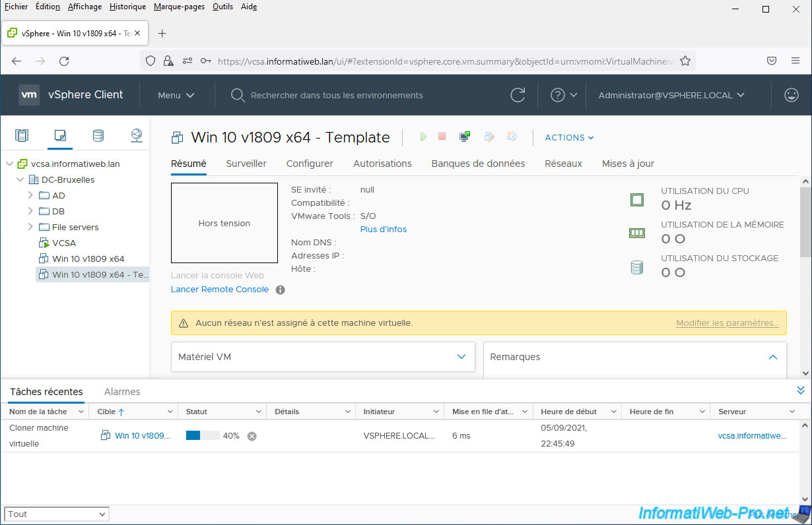This screenshot has height=525, width=812.
Task: Switch to the Banques de données tab
Action: tap(478, 164)
